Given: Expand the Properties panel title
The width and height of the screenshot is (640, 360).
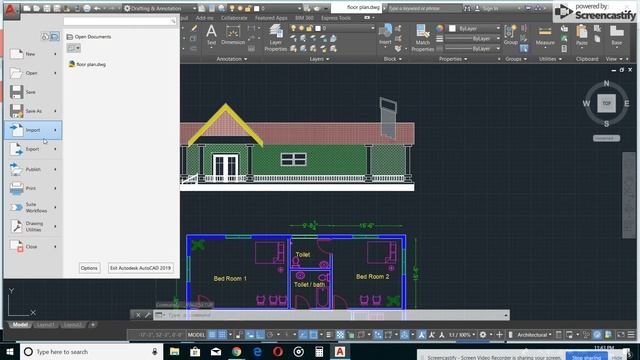Looking at the screenshot, I should [x=453, y=59].
